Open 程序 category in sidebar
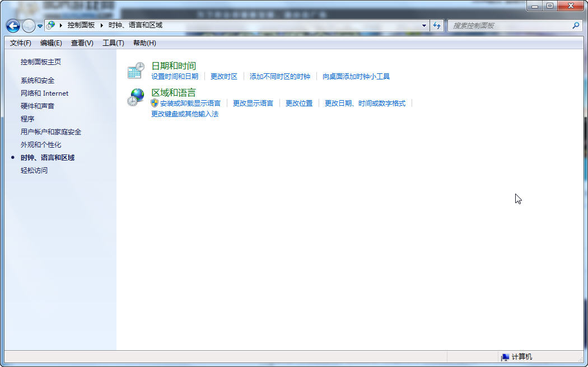 27,119
